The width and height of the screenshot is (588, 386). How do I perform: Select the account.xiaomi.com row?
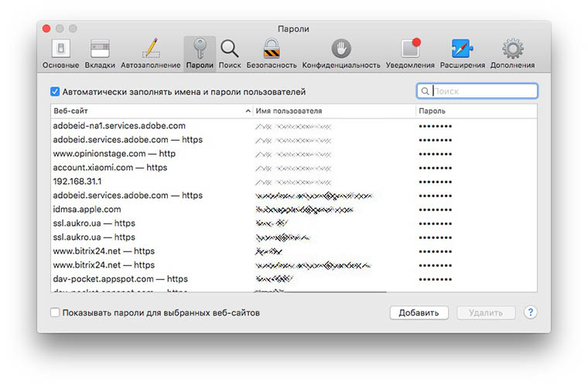pyautogui.click(x=110, y=167)
